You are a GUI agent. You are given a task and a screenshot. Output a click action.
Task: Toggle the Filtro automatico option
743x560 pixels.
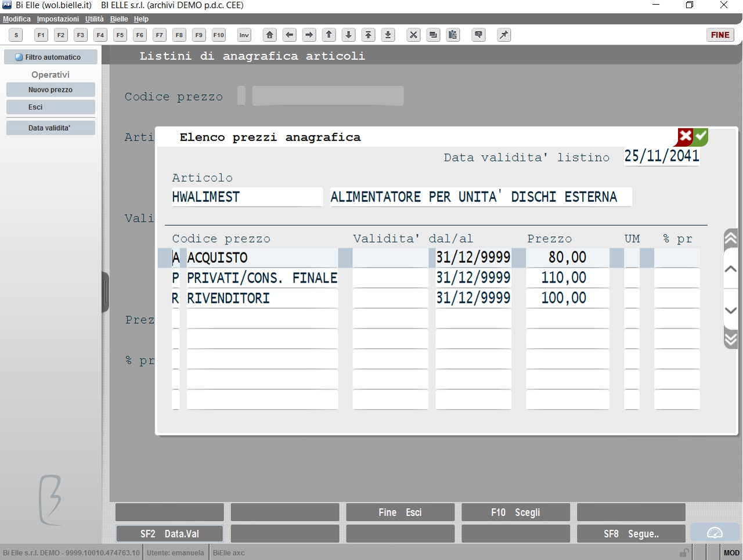pyautogui.click(x=51, y=57)
